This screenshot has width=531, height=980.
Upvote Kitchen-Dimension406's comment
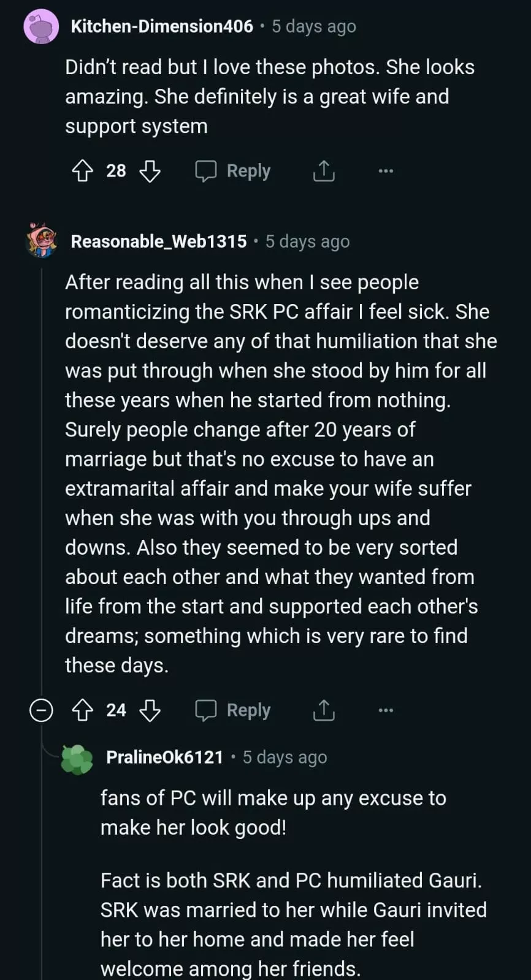[82, 171]
